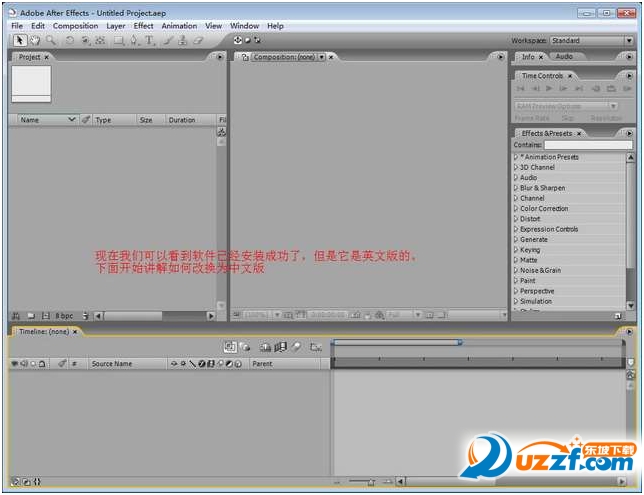Viewport: 644px width, 495px height.
Task: Select the Zoom magnifier tool
Action: click(51, 40)
